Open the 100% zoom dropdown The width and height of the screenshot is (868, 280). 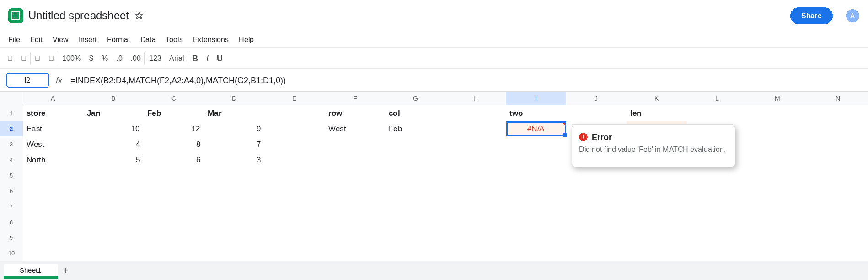[71, 58]
